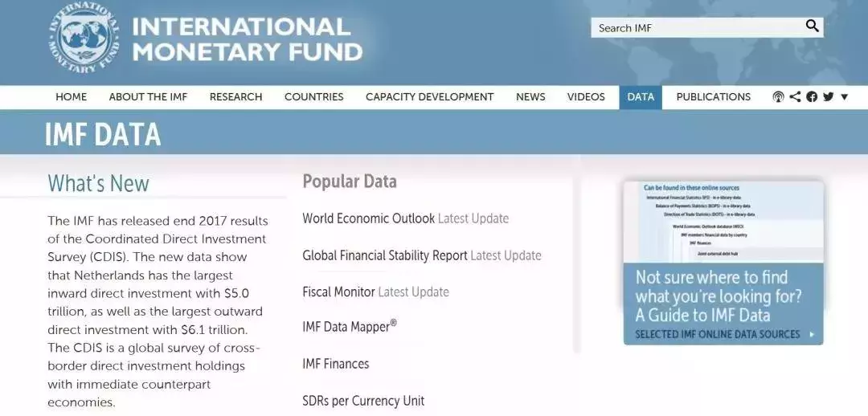868x416 pixels.
Task: Open the podcast icon in navigation bar
Action: click(778, 97)
